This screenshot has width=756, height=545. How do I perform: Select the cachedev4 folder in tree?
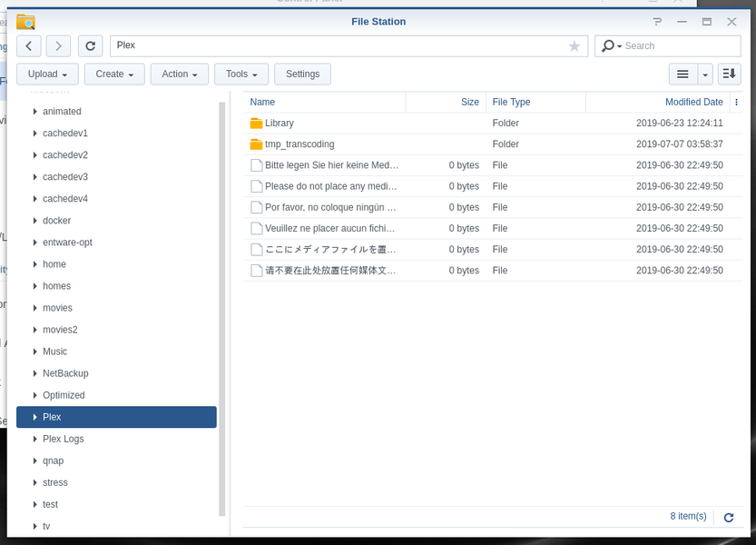(x=65, y=198)
